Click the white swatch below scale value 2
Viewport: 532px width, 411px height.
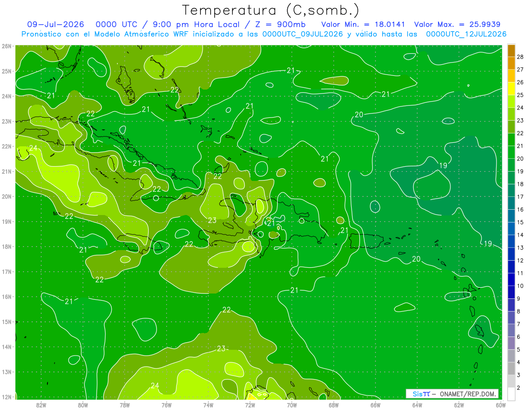(x=511, y=394)
